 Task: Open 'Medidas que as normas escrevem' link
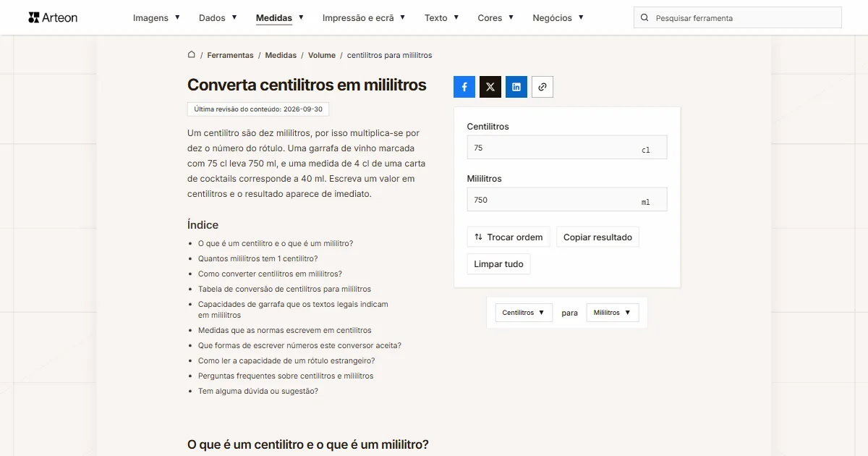(285, 330)
